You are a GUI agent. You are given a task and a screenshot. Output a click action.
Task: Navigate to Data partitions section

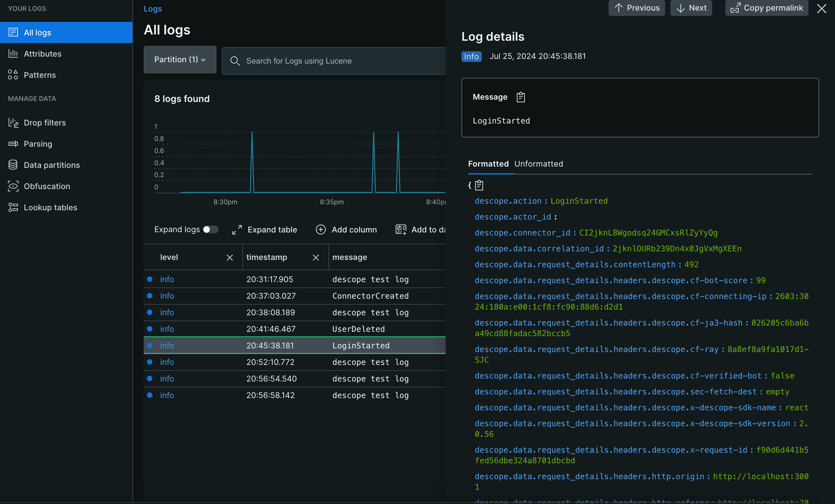[52, 164]
